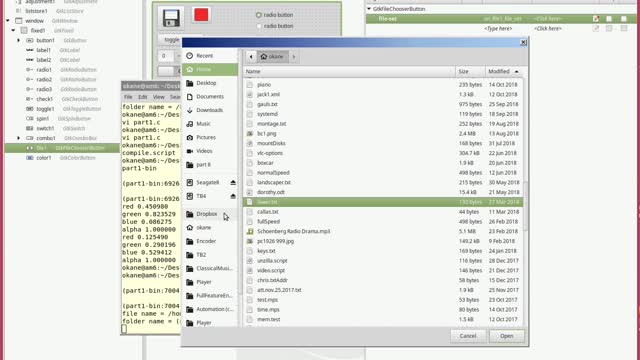Image resolution: width=640 pixels, height=360 pixels.
Task: Click spin button value field in preview
Action: coord(166,56)
